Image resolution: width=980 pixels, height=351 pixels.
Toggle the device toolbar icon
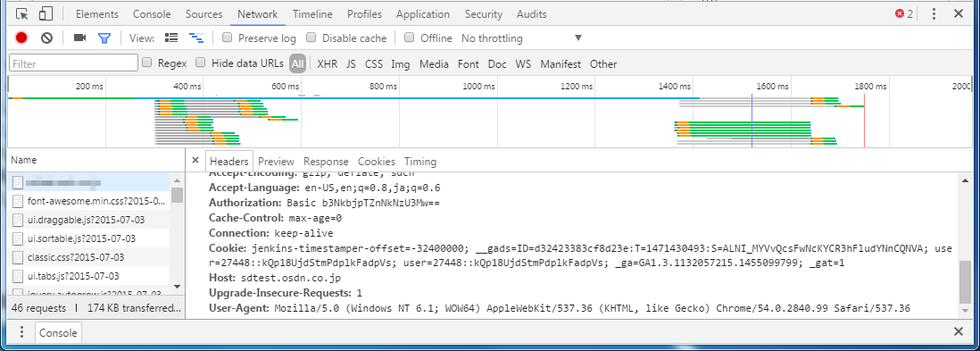(45, 13)
